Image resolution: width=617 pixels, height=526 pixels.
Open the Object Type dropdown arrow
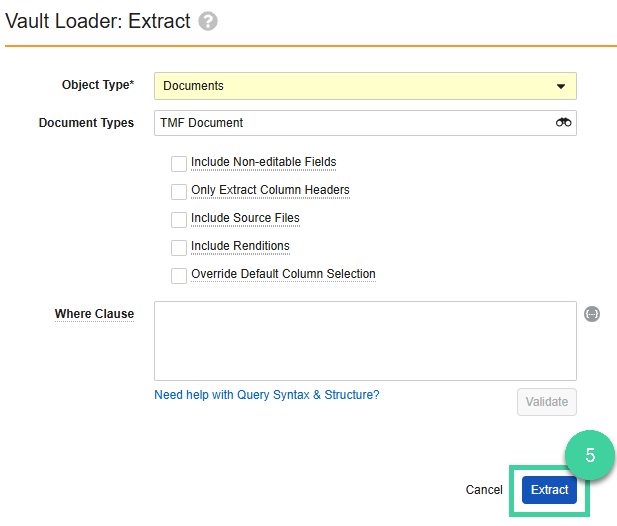[x=561, y=86]
